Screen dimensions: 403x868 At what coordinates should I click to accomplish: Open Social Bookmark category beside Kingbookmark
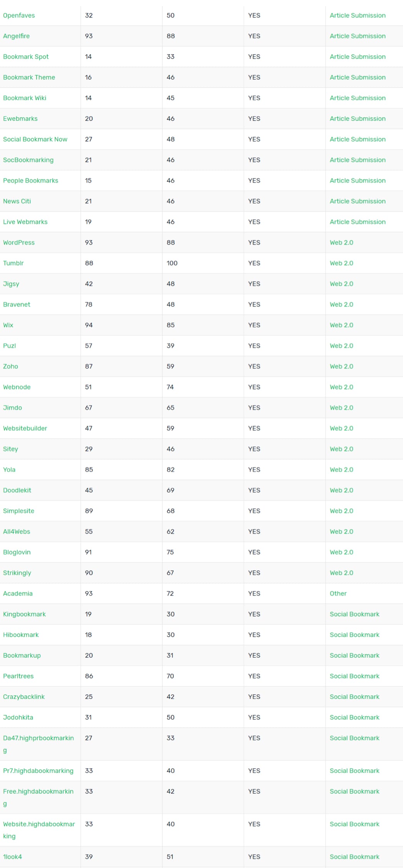click(x=355, y=614)
